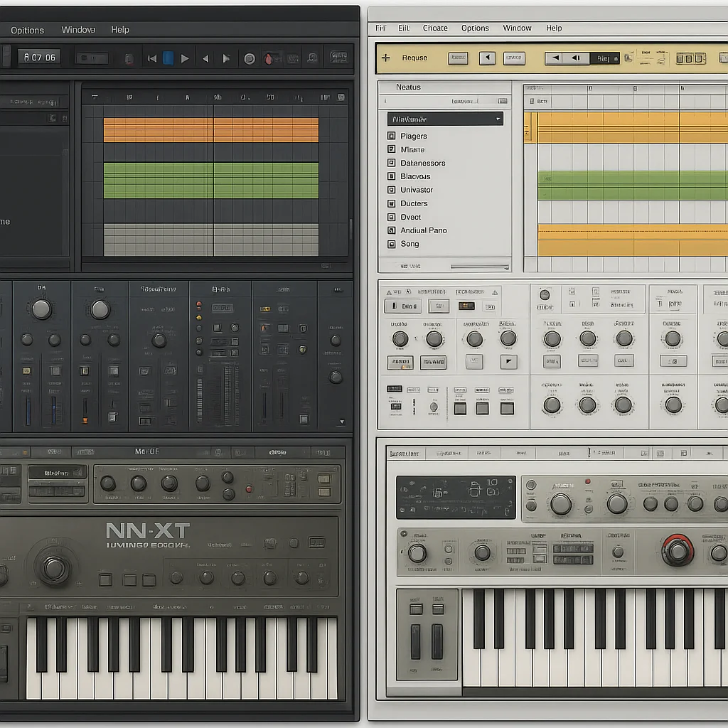Click the small left-pointing step arrow in dark transport
This screenshot has width=728, height=728.
[x=205, y=58]
